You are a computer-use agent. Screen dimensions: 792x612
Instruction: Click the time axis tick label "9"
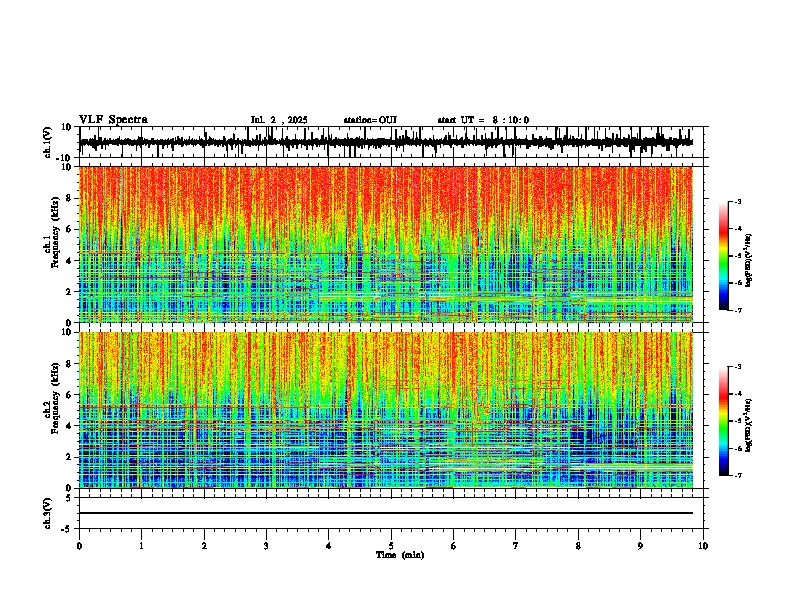(x=640, y=546)
